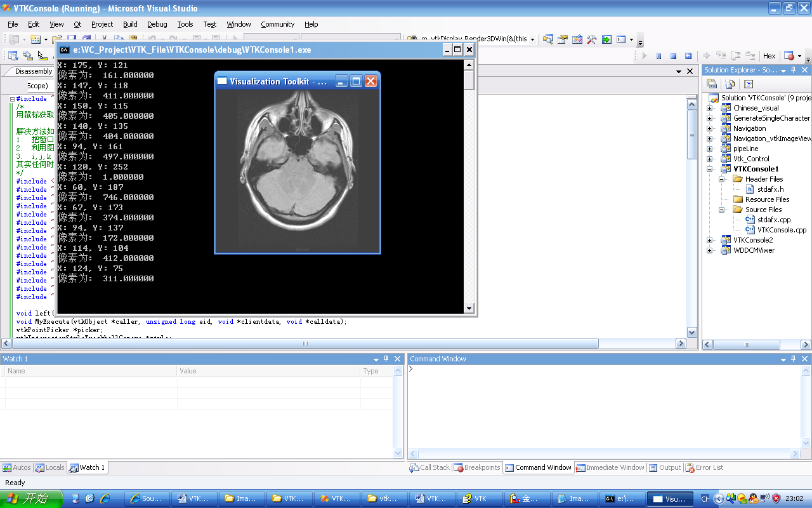
Task: Click the Solution Explorer toolbar icon
Action: pyautogui.click(x=548, y=39)
